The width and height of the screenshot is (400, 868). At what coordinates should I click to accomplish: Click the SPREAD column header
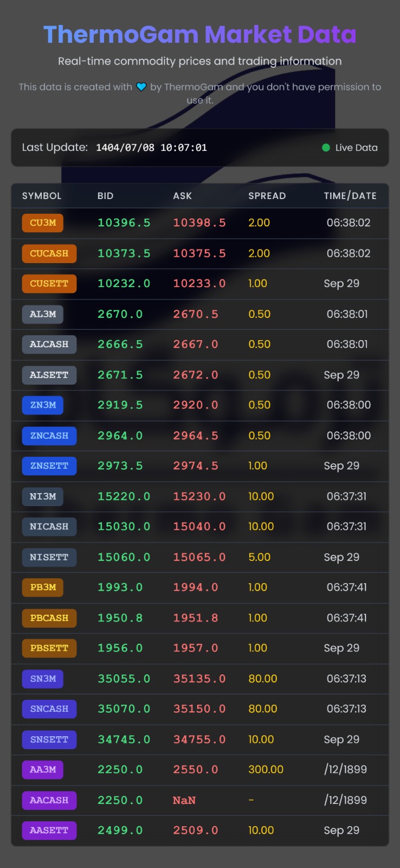[x=267, y=196]
